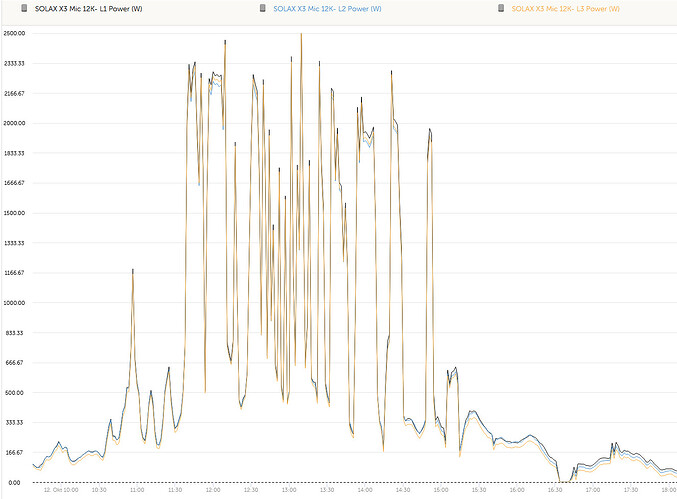Click the 14:00 time axis label
677x499 pixels.
365,490
